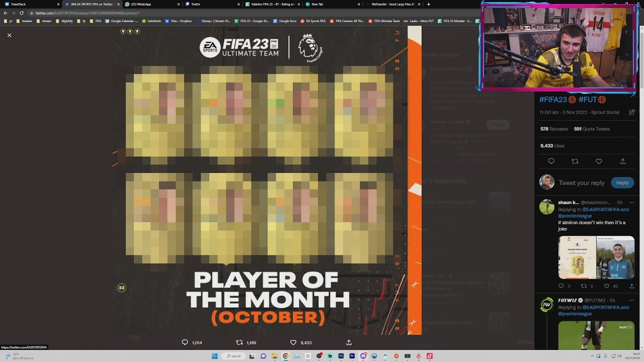Open the 'yt' bookmarks folder

8,21
